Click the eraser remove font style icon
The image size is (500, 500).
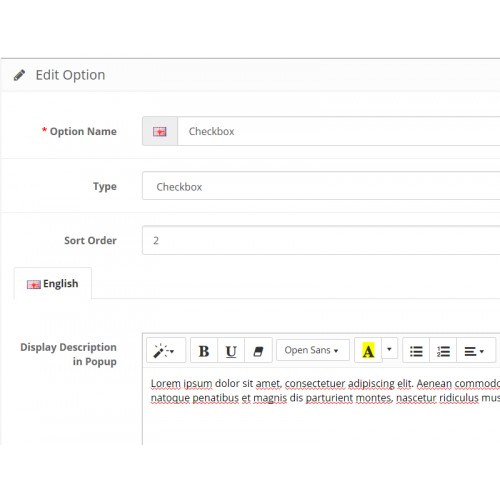point(258,351)
